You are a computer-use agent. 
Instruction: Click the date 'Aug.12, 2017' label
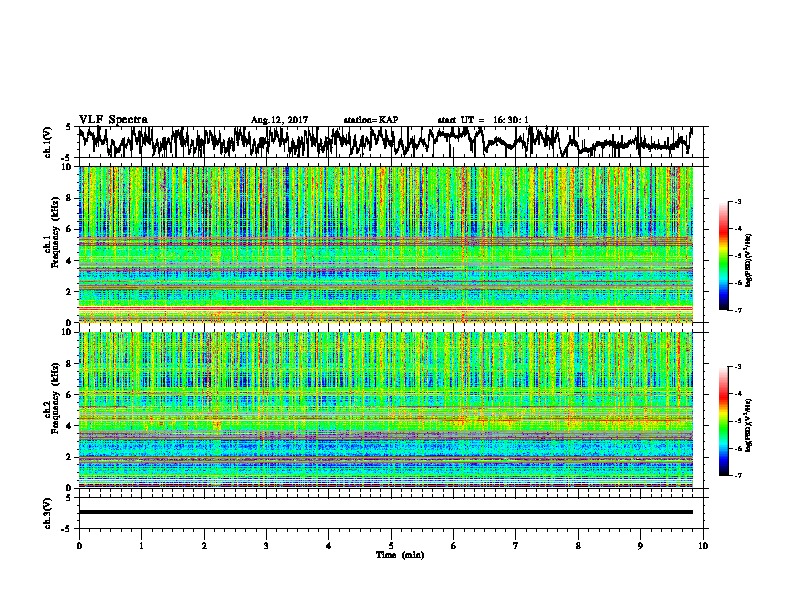point(279,120)
